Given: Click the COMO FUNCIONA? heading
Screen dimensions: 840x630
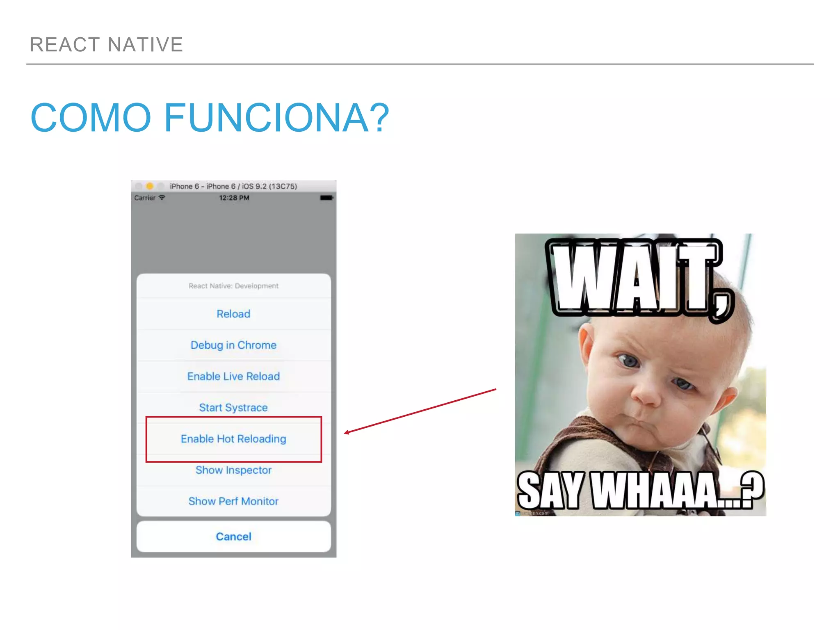Looking at the screenshot, I should coord(210,118).
